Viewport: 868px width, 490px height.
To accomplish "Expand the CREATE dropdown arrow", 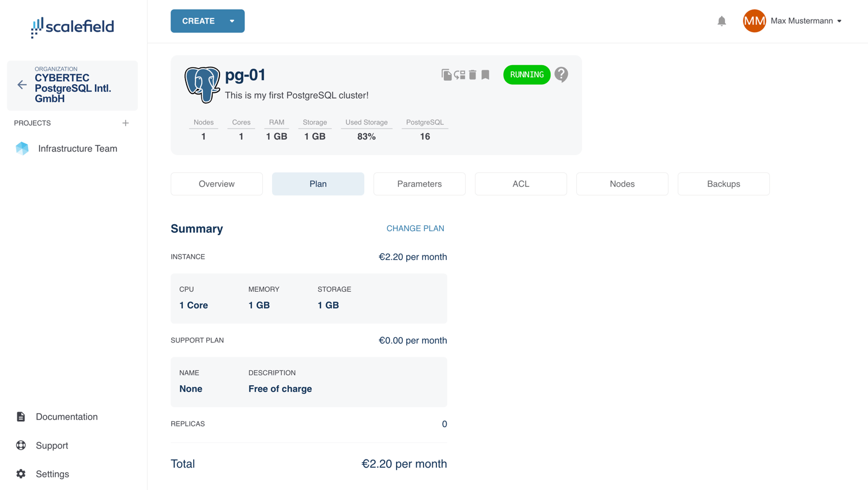I will pos(232,21).
